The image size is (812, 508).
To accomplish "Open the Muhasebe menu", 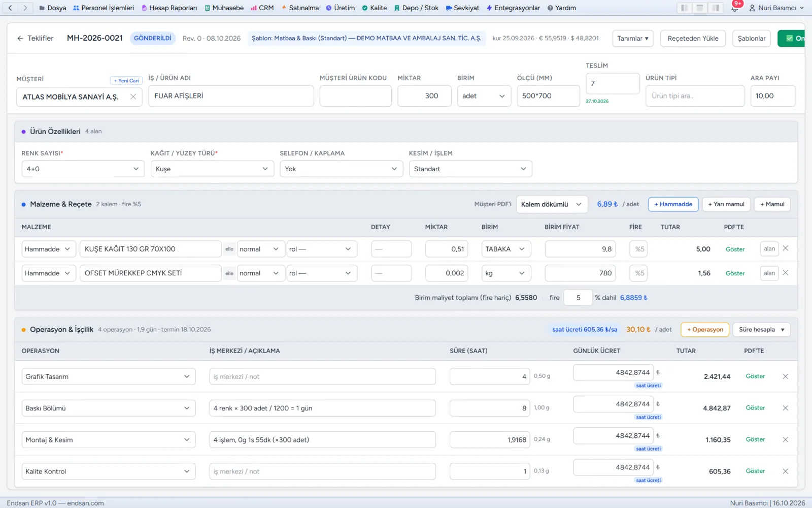I will tap(224, 8).
